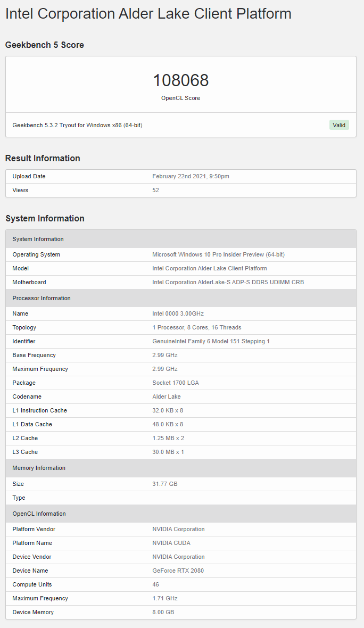364x628 pixels.
Task: Click the '32.0 KB x 8' value
Action: pos(168,410)
